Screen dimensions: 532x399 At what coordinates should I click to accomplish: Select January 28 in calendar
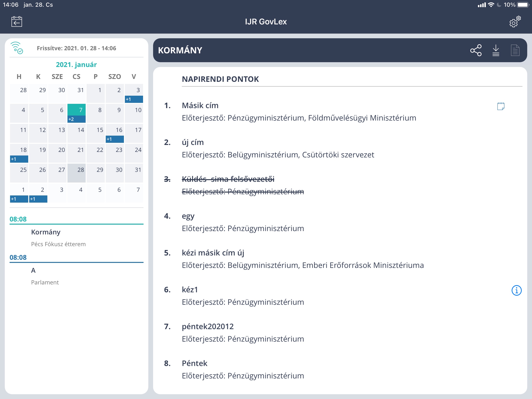[x=77, y=172]
